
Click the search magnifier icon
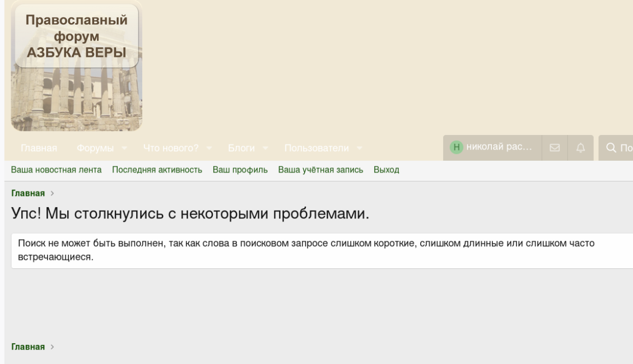tap(611, 148)
